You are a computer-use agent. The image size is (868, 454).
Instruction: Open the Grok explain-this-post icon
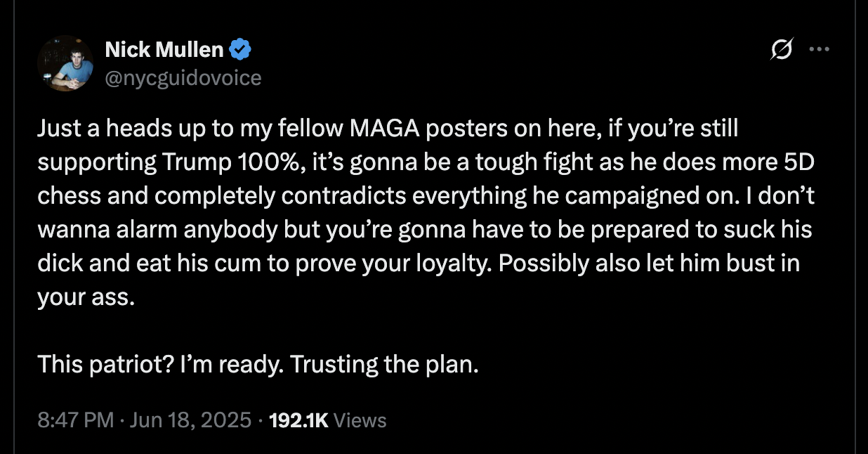782,50
